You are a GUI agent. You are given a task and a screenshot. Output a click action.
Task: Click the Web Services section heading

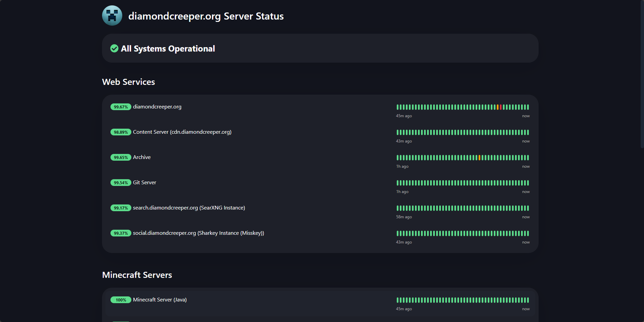(128, 82)
